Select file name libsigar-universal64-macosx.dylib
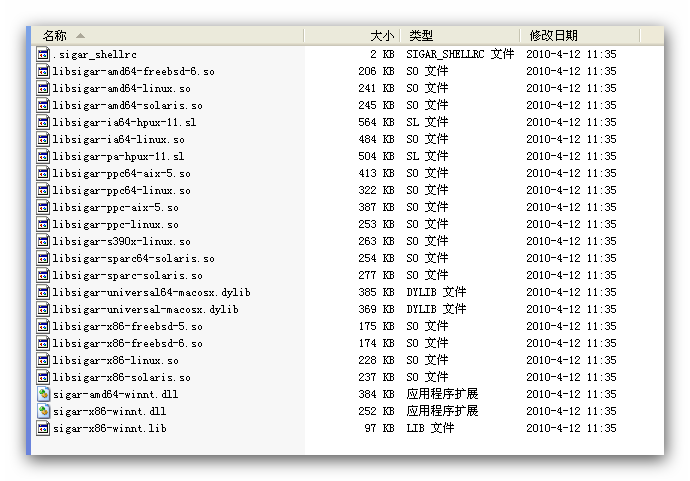Viewport: 690px width, 481px height. (151, 293)
